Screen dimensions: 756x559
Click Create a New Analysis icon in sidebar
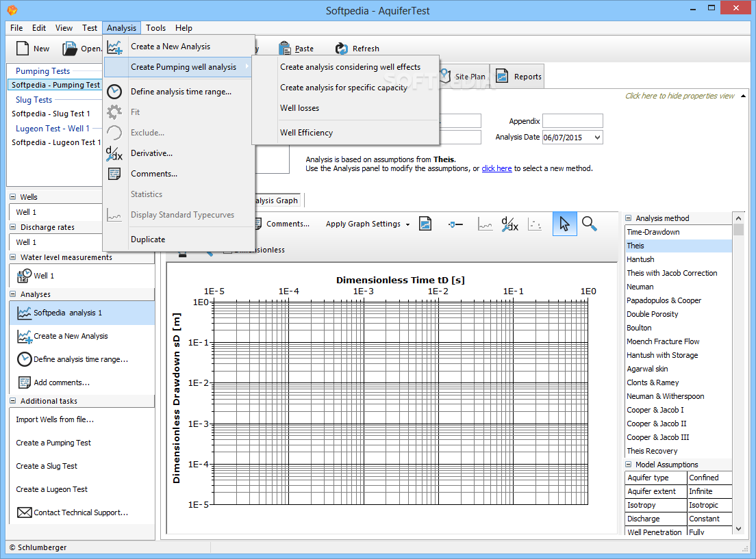pos(24,337)
